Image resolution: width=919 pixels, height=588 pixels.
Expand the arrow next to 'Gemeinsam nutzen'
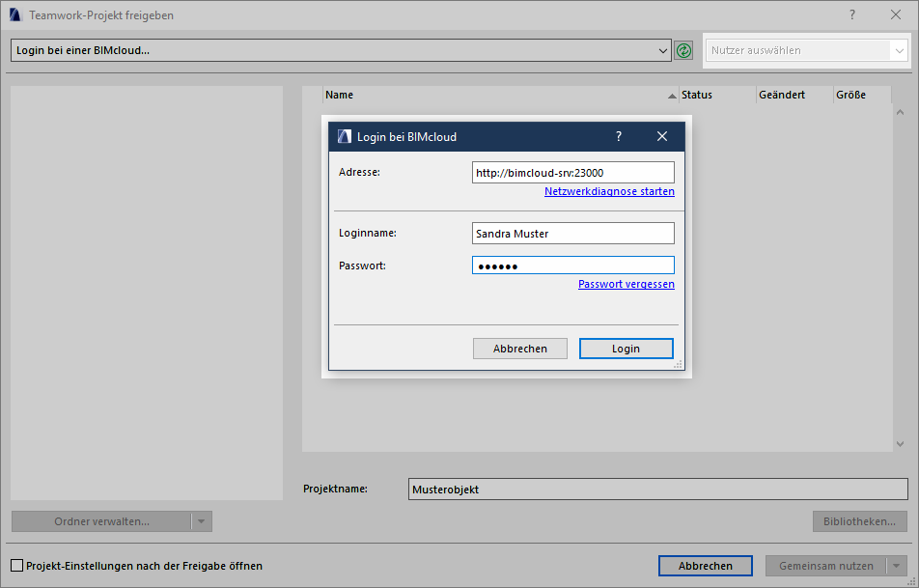coord(896,566)
